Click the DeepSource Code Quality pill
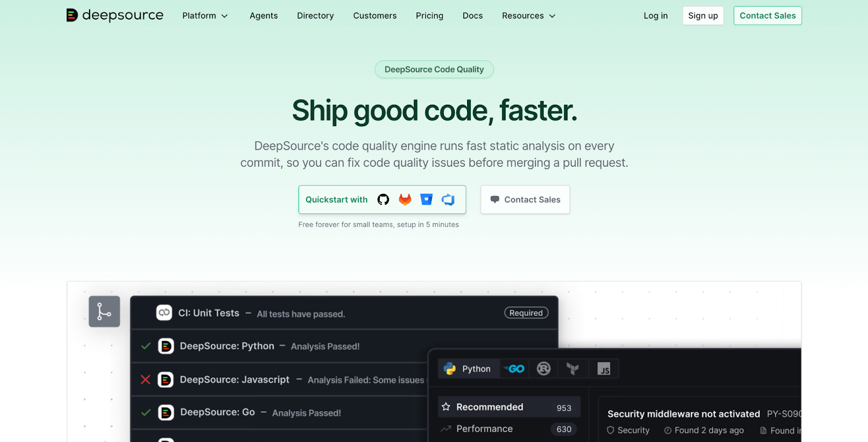 pyautogui.click(x=434, y=70)
